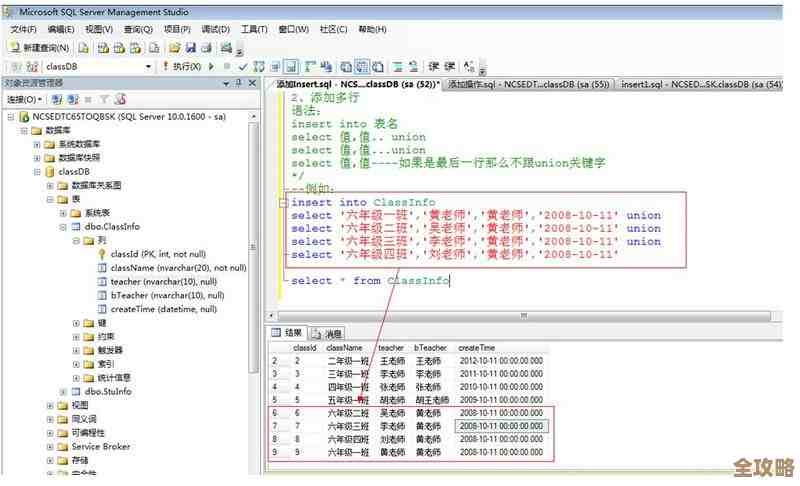Click the SQL Server Compact query icon
800x486 pixels.
154,48
